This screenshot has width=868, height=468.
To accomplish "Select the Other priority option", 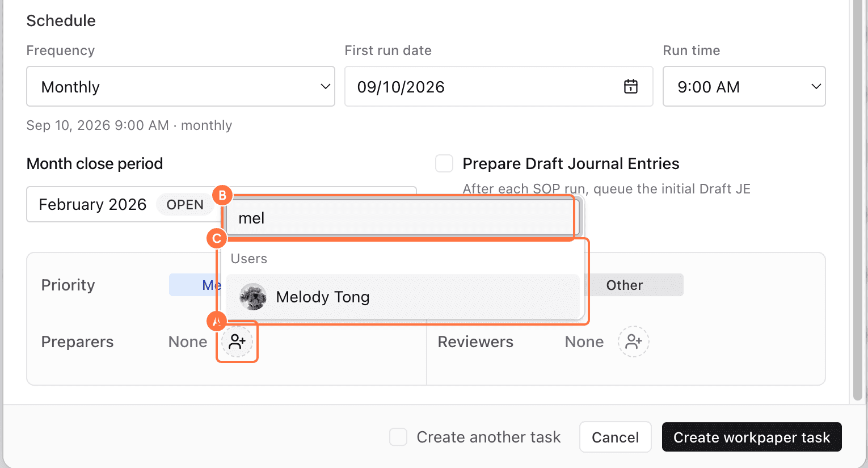I will (x=625, y=285).
